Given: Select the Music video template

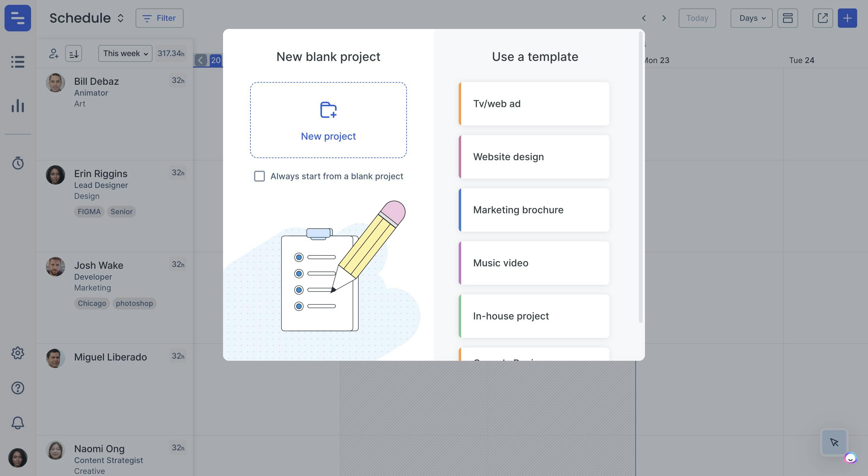Looking at the screenshot, I should pyautogui.click(x=534, y=263).
